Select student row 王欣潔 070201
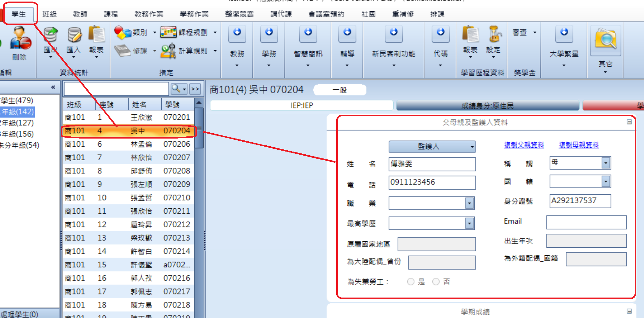644x318 pixels. [x=128, y=117]
